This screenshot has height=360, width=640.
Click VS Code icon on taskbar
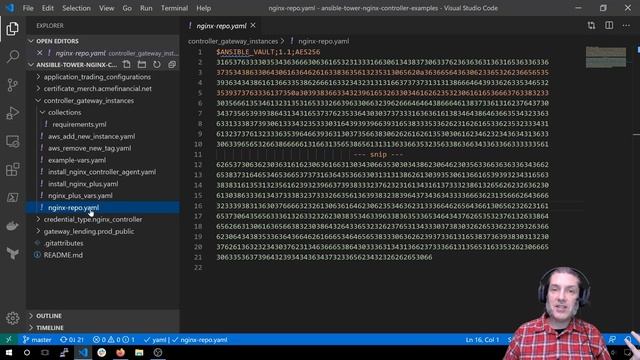[83, 353]
